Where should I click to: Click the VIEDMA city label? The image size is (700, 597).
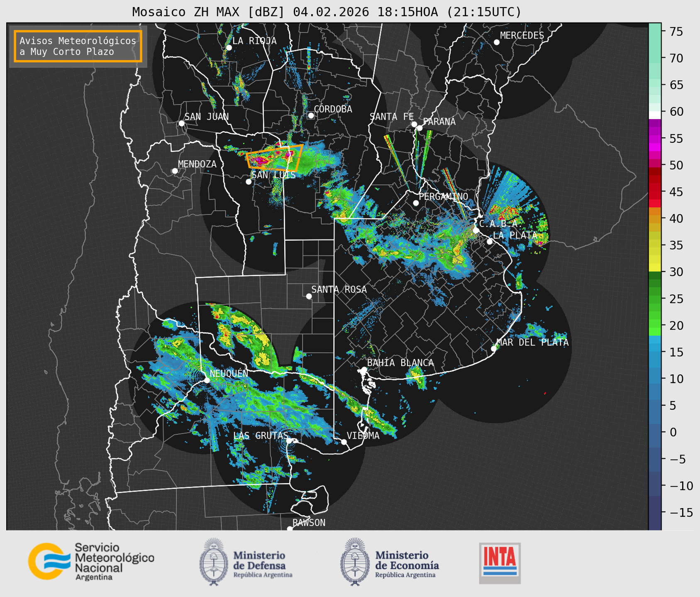click(x=363, y=436)
